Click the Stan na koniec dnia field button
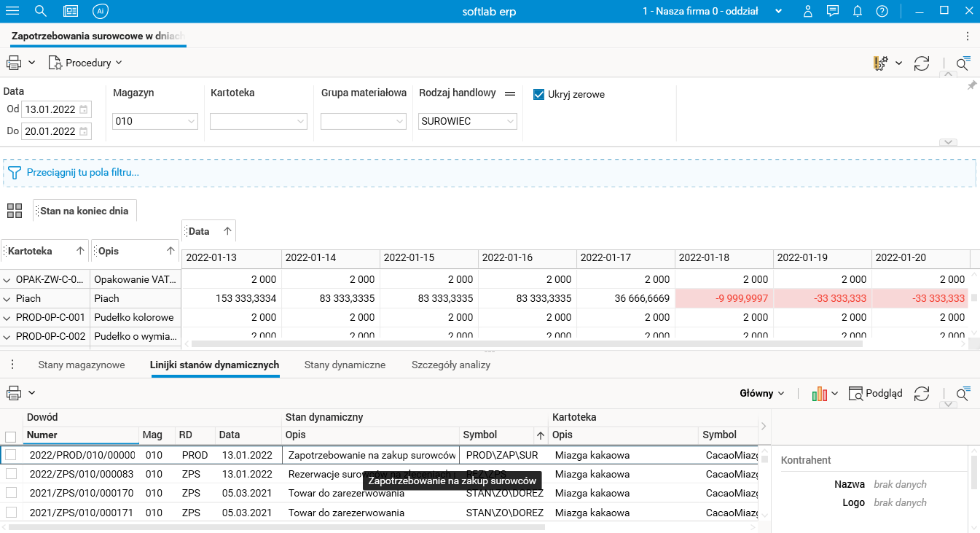The width and height of the screenshot is (980, 533). (x=85, y=211)
